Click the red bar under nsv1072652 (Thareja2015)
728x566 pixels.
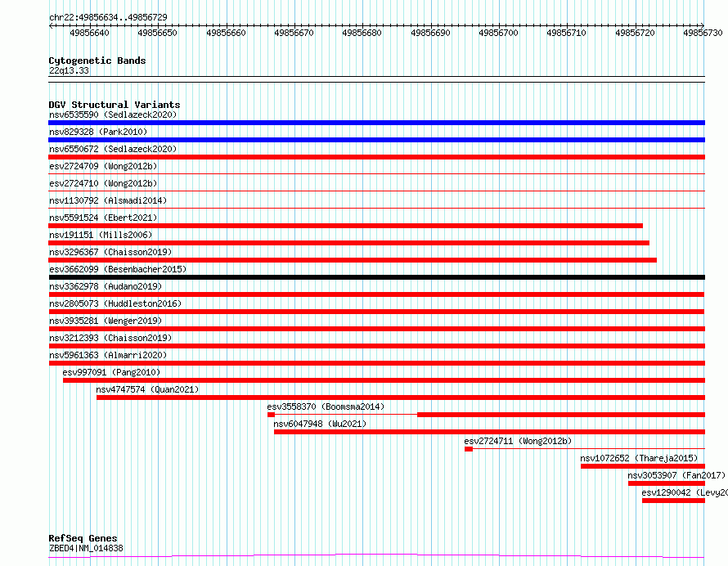[x=643, y=466]
